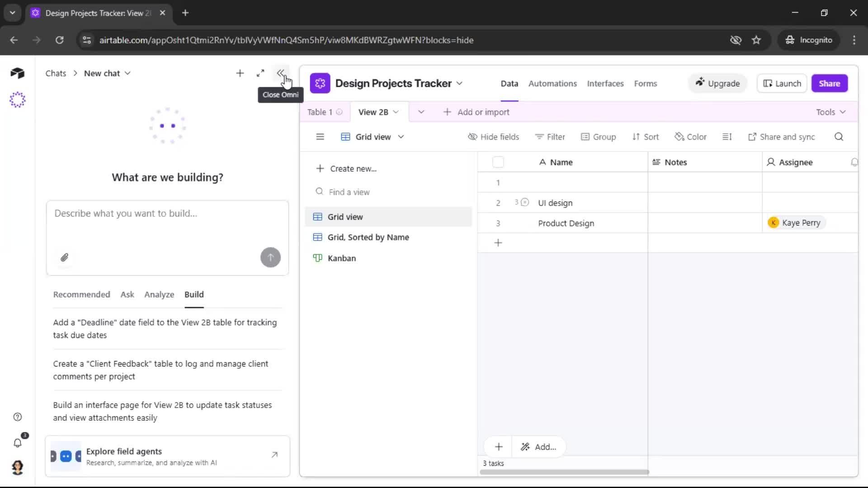Start a new chat with plus icon
868x488 pixels.
(240, 73)
